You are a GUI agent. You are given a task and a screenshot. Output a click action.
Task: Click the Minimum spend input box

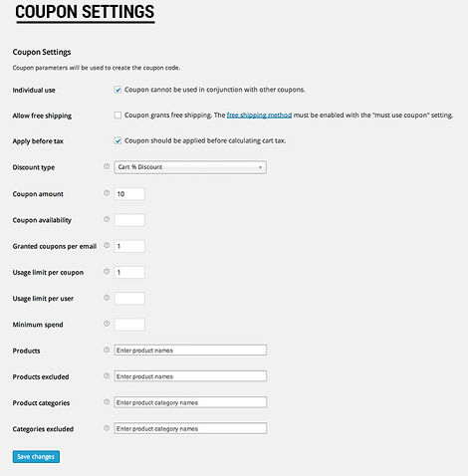tap(129, 325)
